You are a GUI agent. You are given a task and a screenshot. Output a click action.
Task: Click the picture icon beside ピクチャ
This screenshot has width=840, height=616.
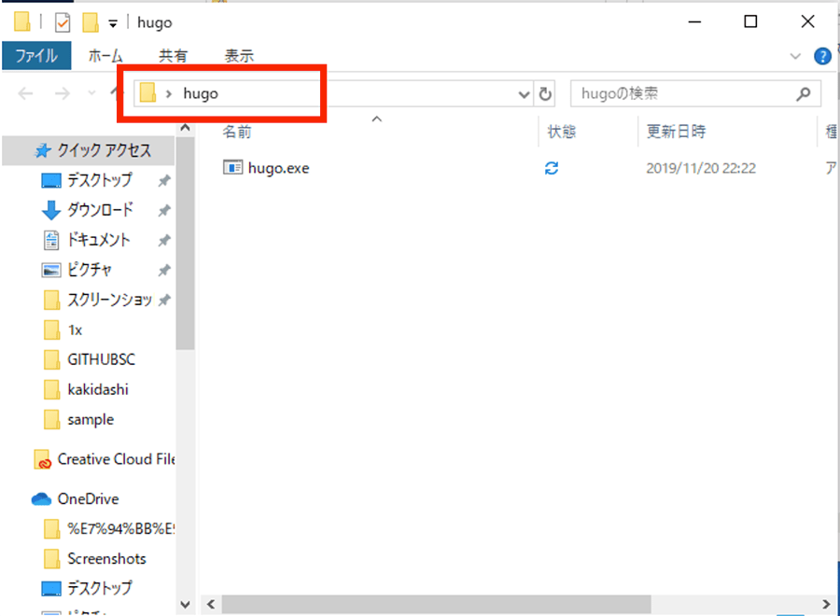[x=51, y=270]
